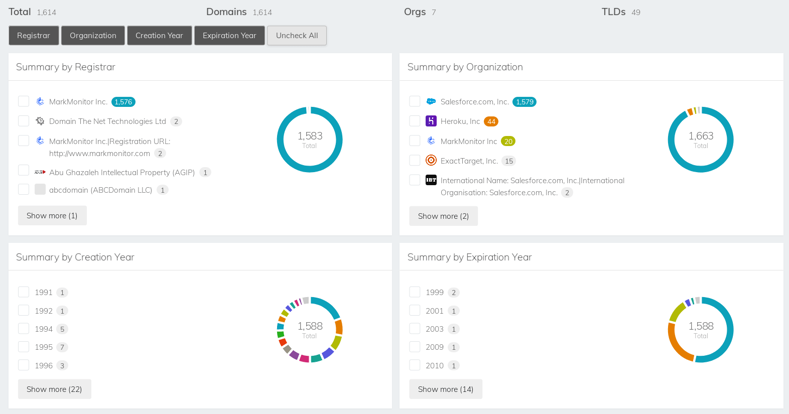Image resolution: width=789 pixels, height=414 pixels.
Task: Click the abcdomain placeholder logo icon
Action: tap(40, 190)
